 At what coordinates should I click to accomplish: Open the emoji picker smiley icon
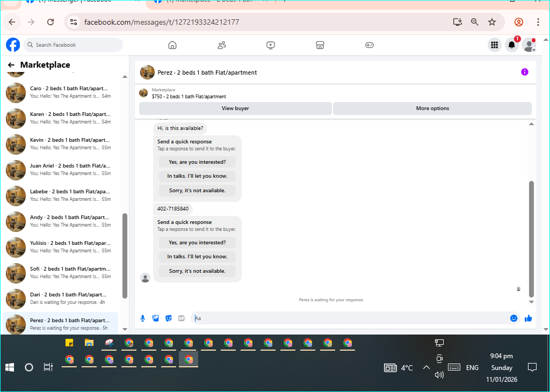[x=513, y=318]
